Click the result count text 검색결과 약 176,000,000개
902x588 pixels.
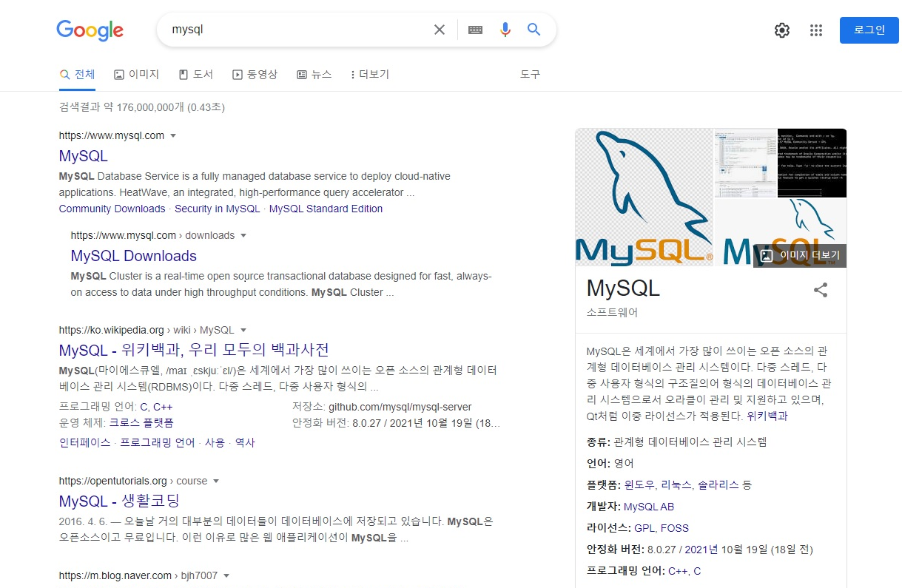click(x=122, y=107)
